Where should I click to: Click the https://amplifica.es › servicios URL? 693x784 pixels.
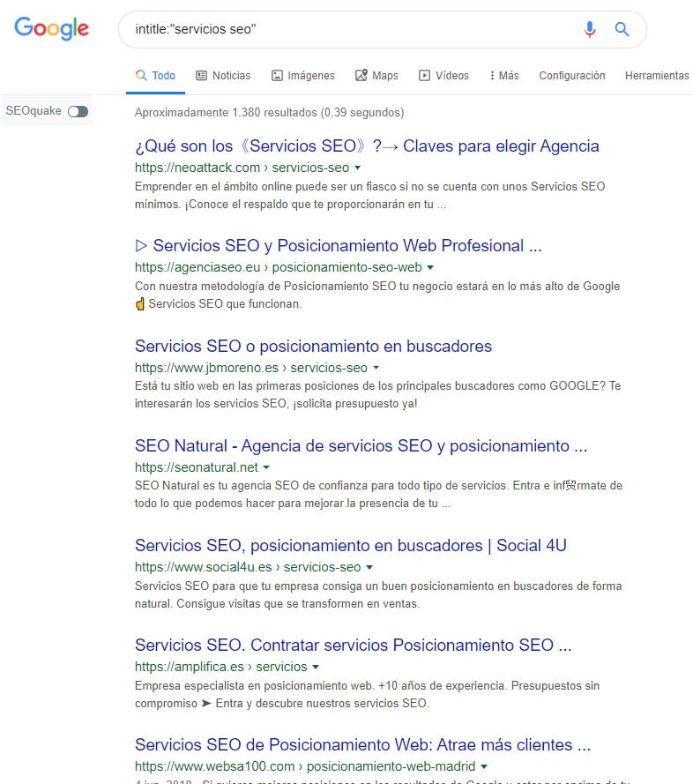(x=221, y=667)
